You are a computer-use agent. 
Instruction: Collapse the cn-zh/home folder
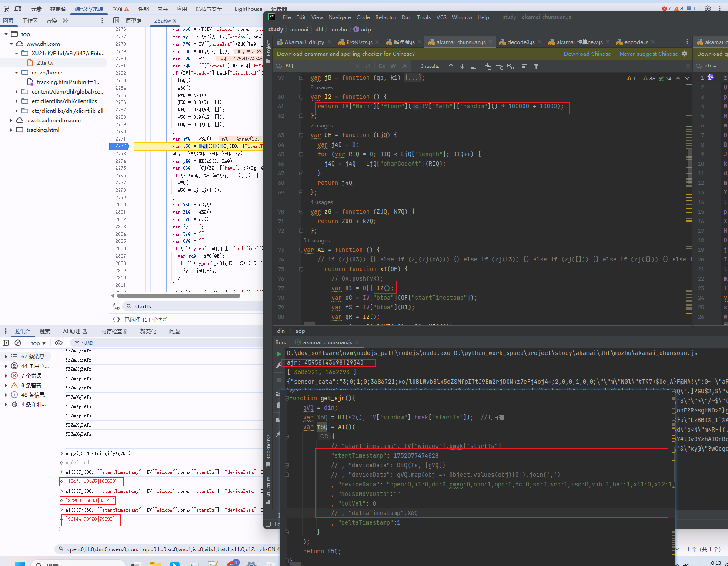pyautogui.click(x=17, y=73)
